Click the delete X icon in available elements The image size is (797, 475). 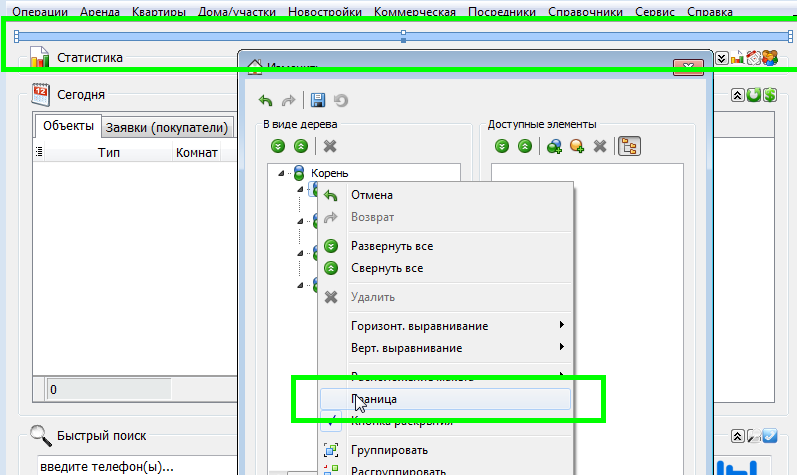[600, 146]
